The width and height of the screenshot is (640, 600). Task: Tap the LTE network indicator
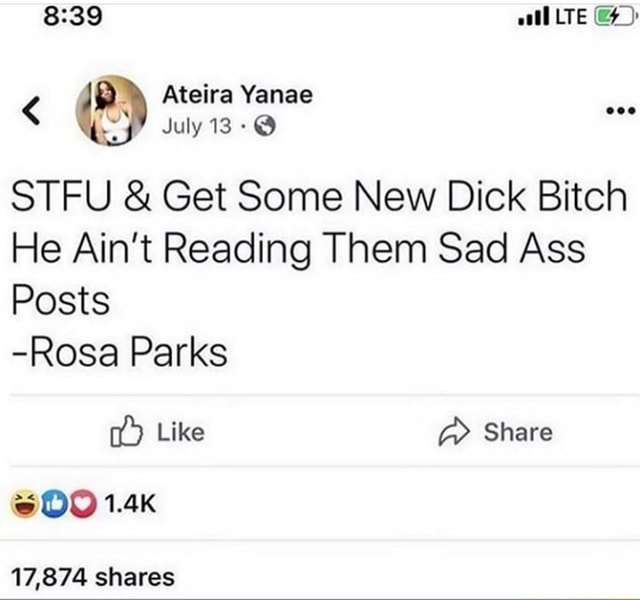572,17
